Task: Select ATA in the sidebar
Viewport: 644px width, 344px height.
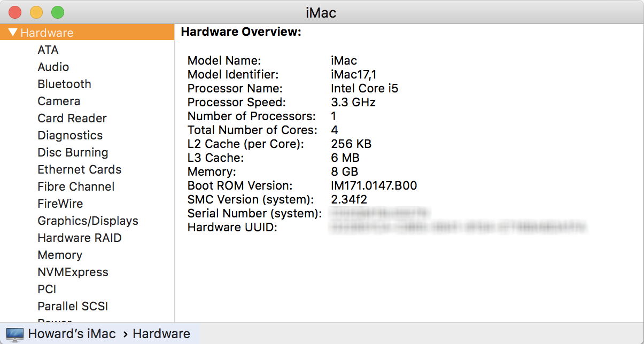Action: point(48,50)
